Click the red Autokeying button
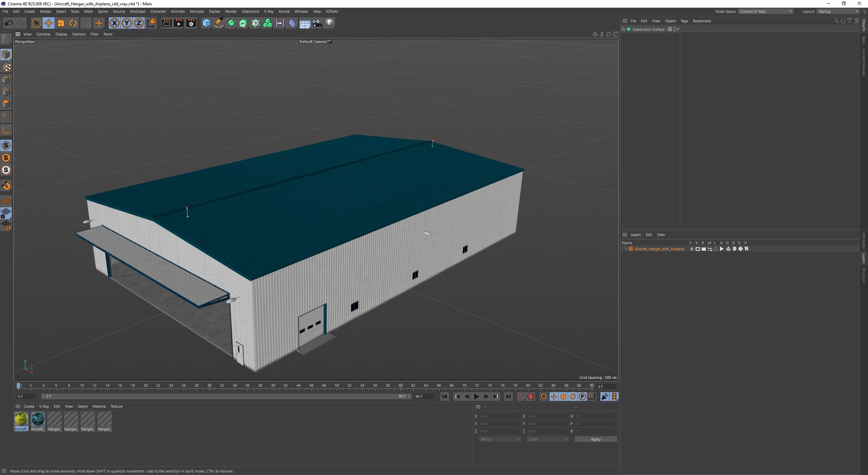Screen dimensions: 868x475 531,397
